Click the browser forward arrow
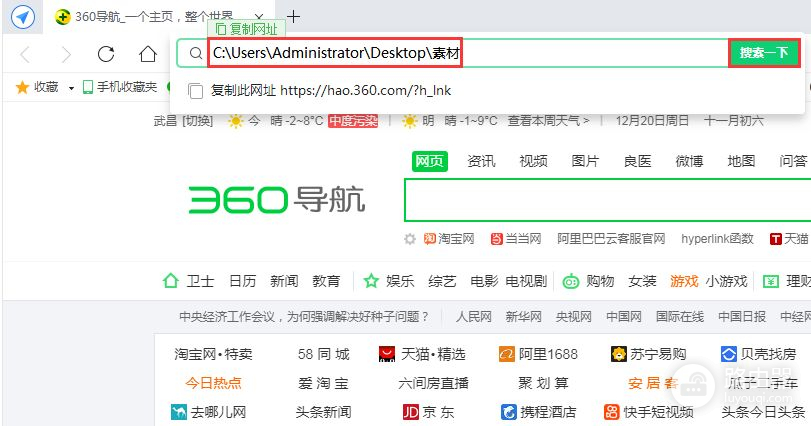The image size is (811, 426). (66, 54)
